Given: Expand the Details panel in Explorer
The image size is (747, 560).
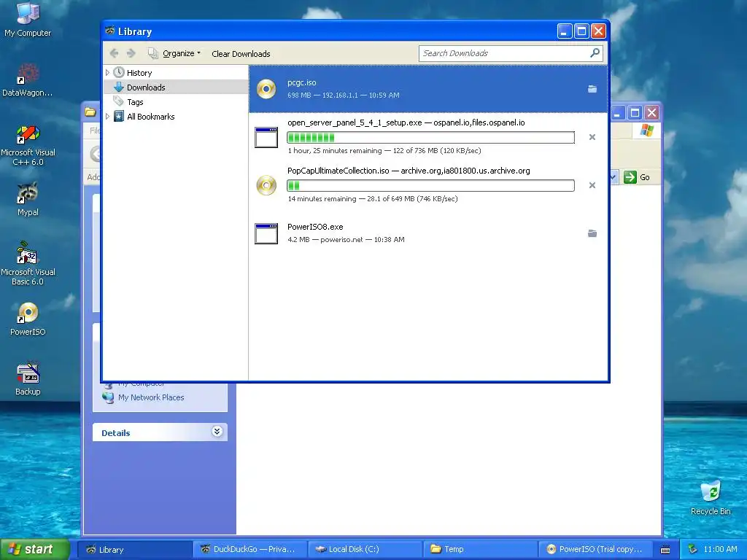Looking at the screenshot, I should pyautogui.click(x=217, y=432).
